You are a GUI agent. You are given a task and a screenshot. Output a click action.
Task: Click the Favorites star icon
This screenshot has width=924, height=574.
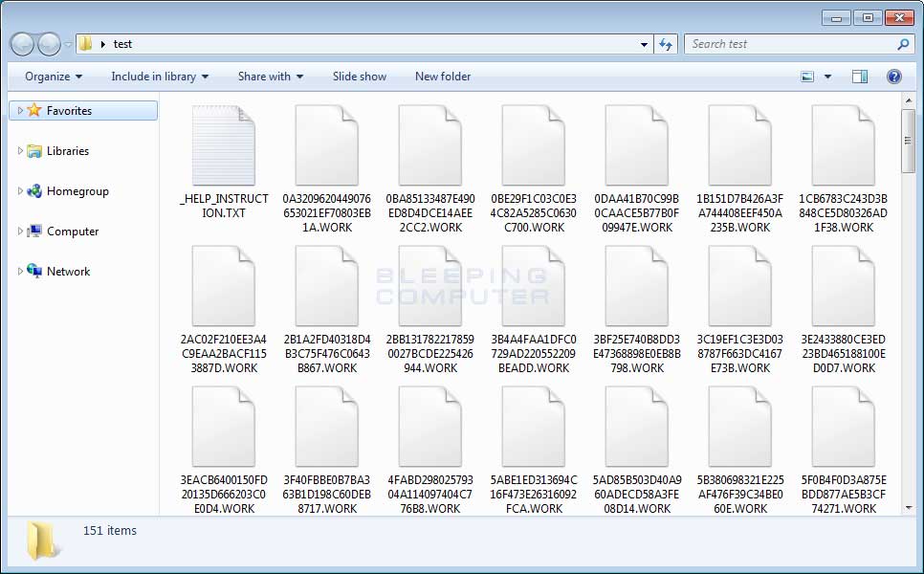[x=34, y=110]
